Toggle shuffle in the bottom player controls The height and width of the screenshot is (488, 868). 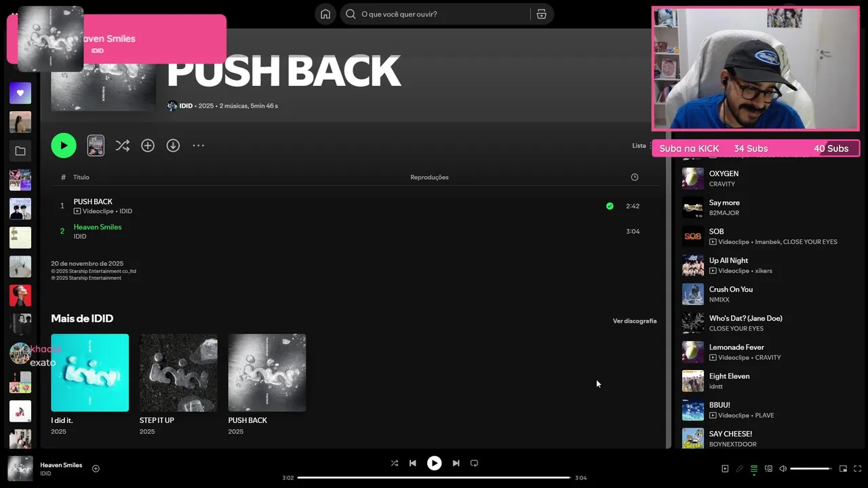click(x=395, y=463)
